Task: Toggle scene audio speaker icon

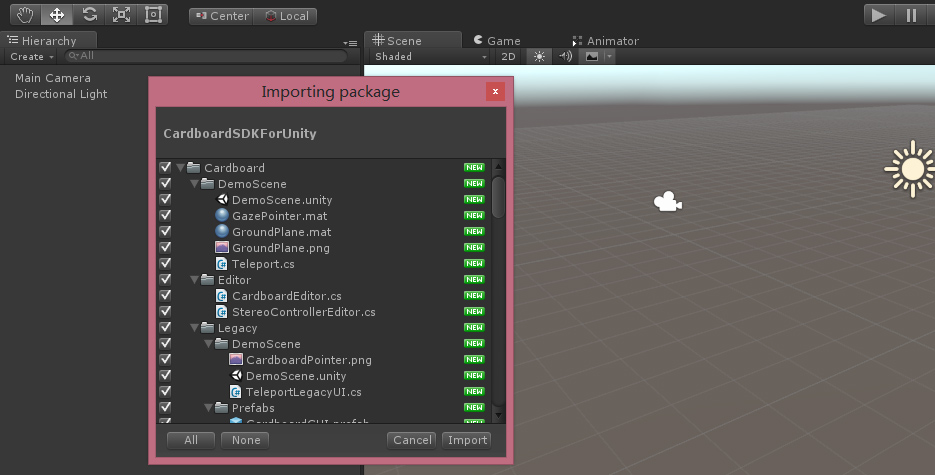Action: tap(565, 57)
